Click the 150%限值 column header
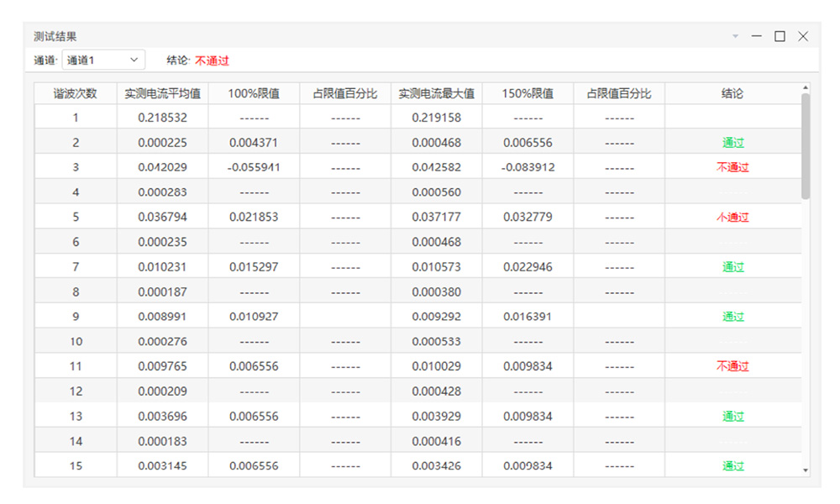The width and height of the screenshot is (840, 504). click(528, 94)
